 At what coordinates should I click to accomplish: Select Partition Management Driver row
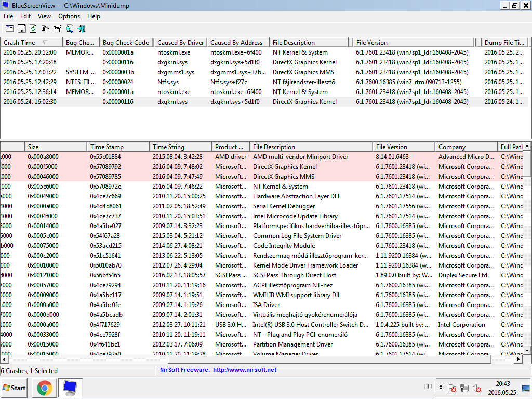click(262, 344)
